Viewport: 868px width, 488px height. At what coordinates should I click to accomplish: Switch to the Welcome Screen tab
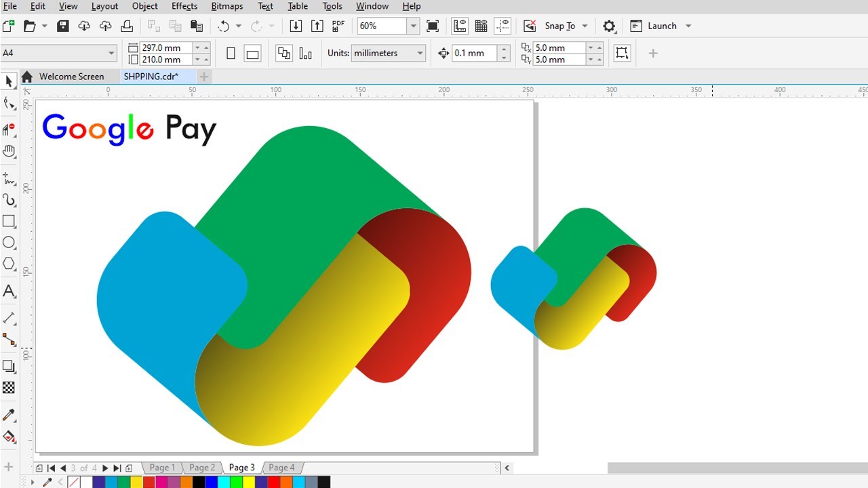tap(71, 77)
